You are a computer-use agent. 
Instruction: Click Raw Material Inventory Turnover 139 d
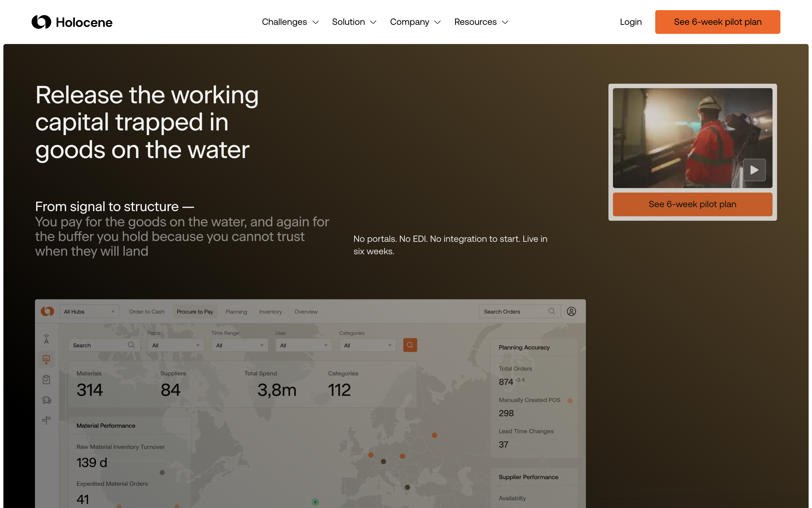pyautogui.click(x=92, y=463)
